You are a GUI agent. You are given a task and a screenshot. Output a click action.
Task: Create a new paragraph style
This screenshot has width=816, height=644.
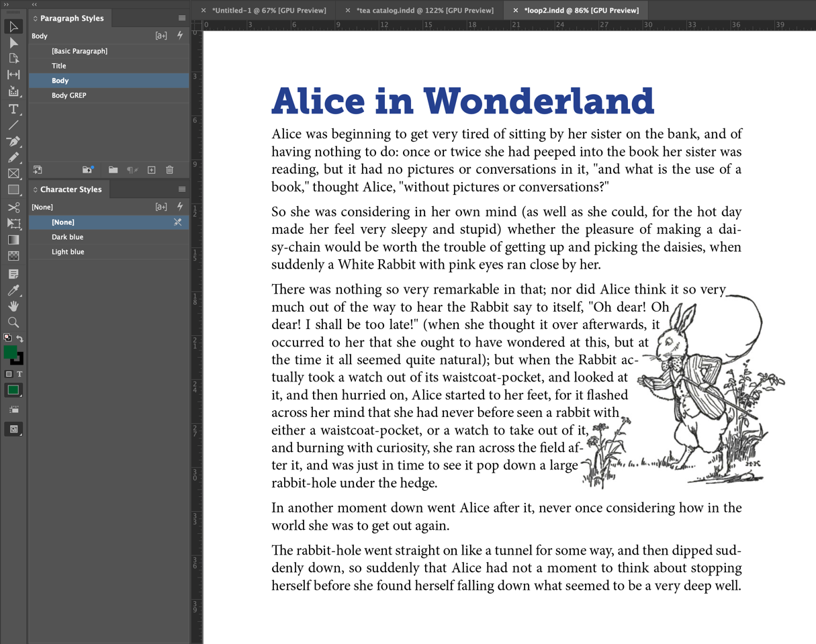[151, 170]
